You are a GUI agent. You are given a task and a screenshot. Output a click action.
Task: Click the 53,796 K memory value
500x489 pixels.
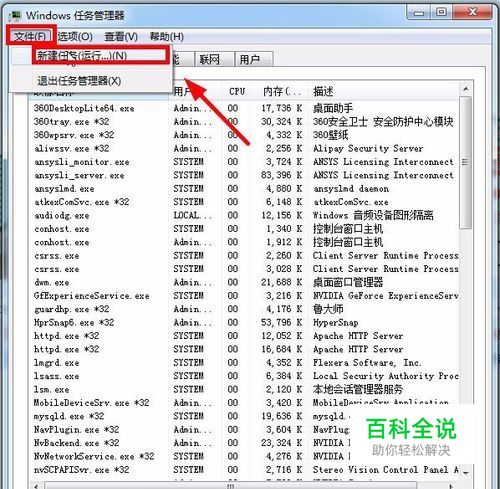tap(282, 322)
